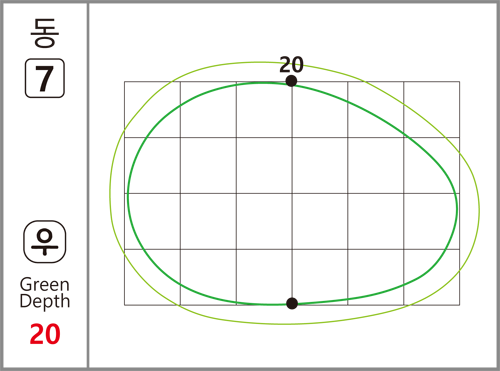Click the top-left grid cell
This screenshot has height=371, width=500.
tap(152, 109)
